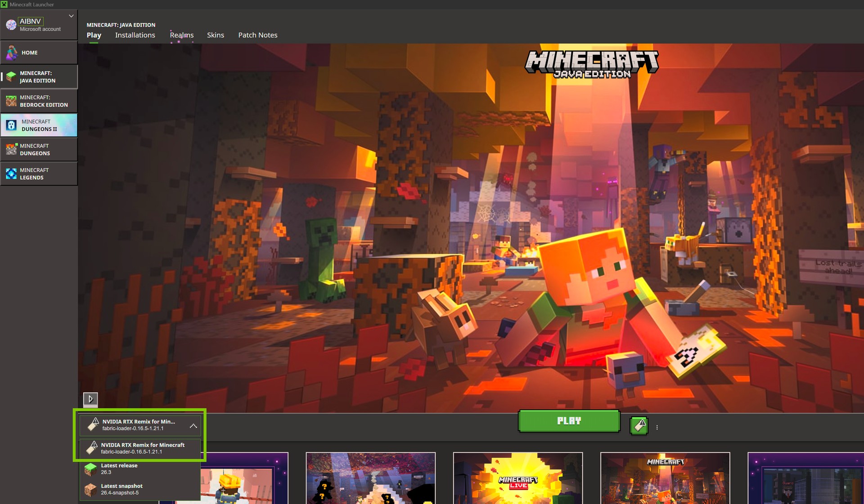Screen dimensions: 864x504
Task: Click the green PLAY button
Action: pos(569,421)
